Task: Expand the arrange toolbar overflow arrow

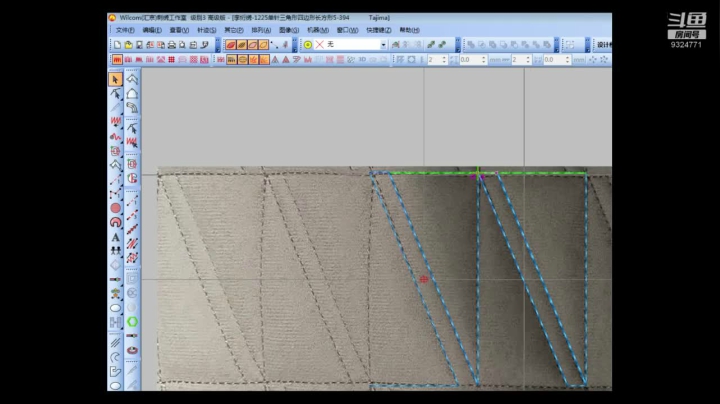Action: 557,47
